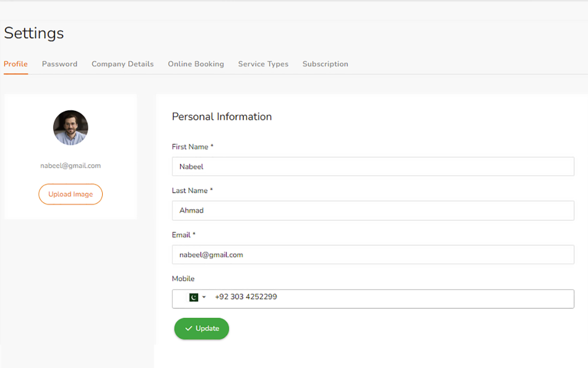The image size is (588, 368).
Task: Click into the Mobile number field
Action: click(390, 298)
